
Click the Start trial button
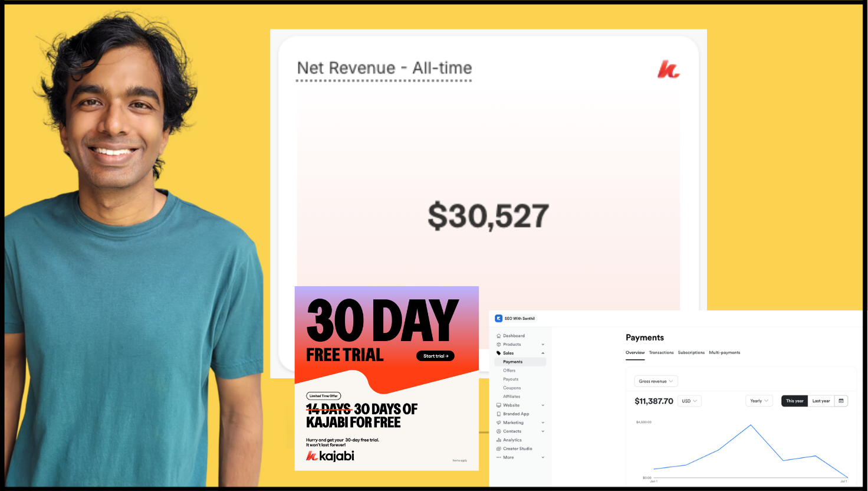click(x=435, y=356)
